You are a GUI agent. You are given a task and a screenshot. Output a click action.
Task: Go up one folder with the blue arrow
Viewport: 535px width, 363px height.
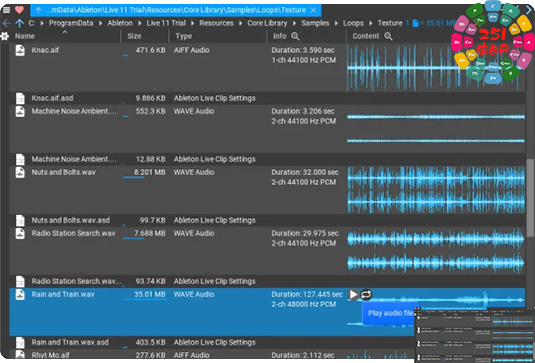click(19, 23)
